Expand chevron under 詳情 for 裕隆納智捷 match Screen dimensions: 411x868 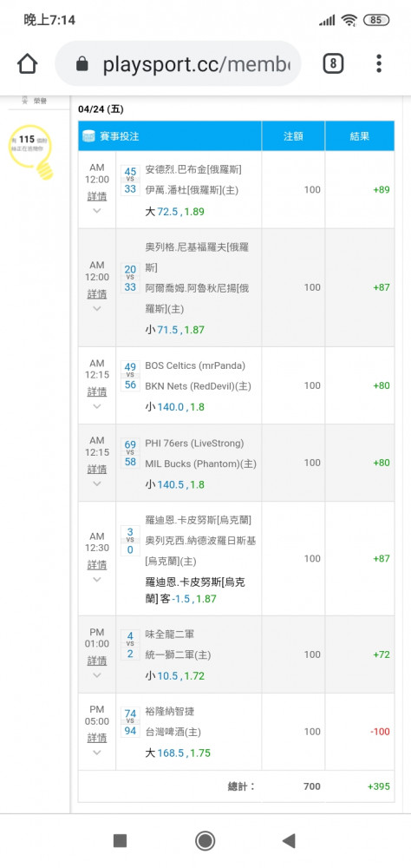[x=97, y=753]
